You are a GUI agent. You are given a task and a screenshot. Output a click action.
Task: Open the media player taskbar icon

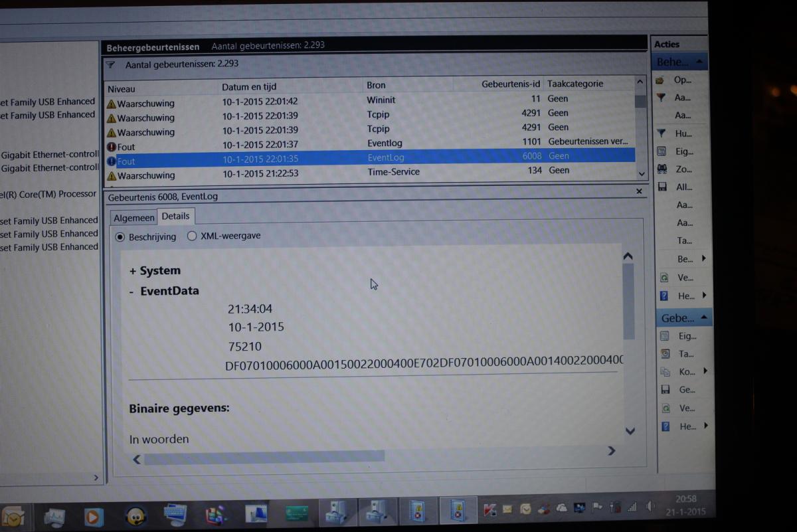pyautogui.click(x=94, y=516)
